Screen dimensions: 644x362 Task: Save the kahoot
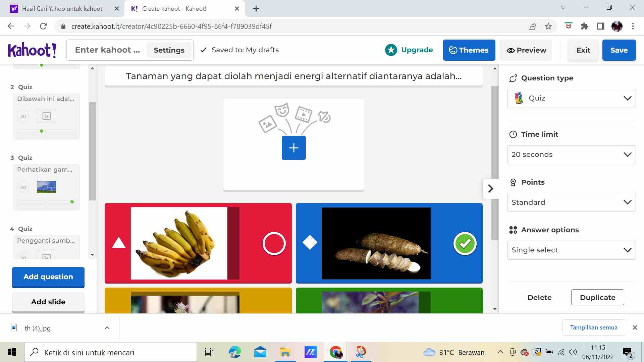point(619,50)
